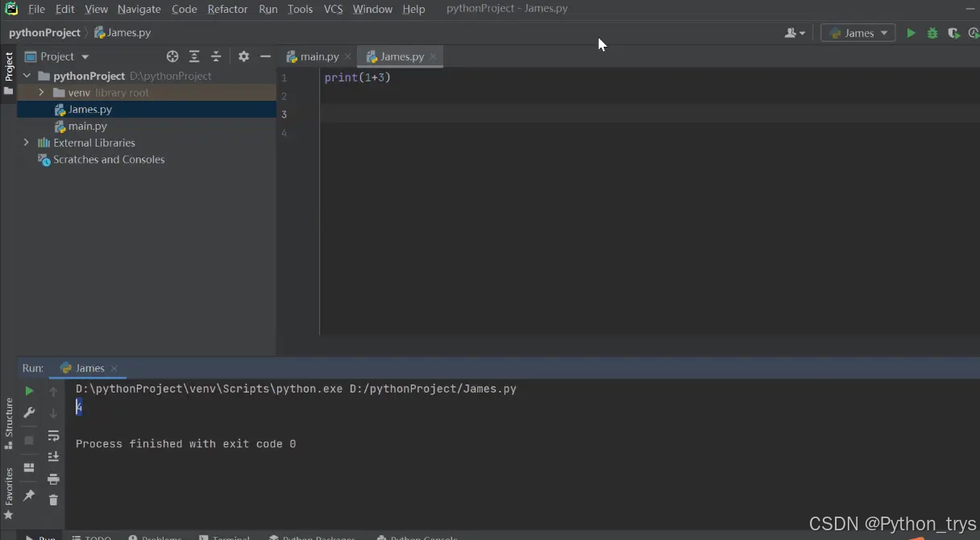Rerun James in the Run panel
Image resolution: width=980 pixels, height=540 pixels.
(29, 391)
